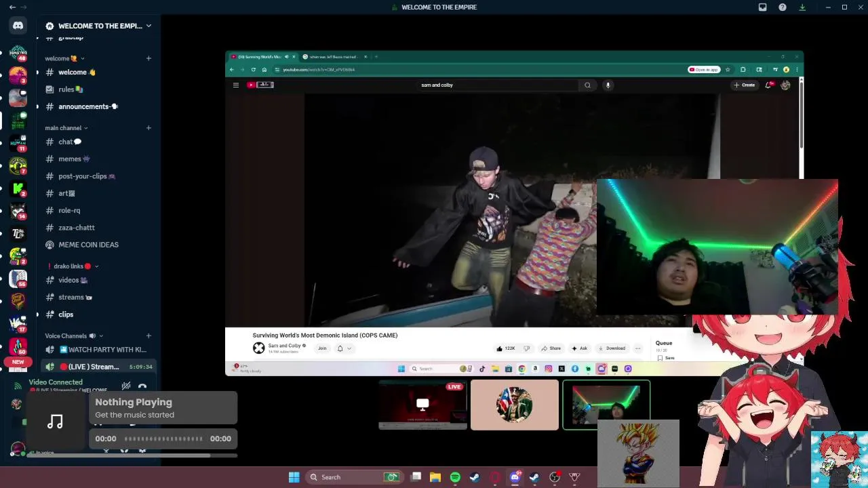Add a channel to the Voice Channels category

tap(149, 336)
